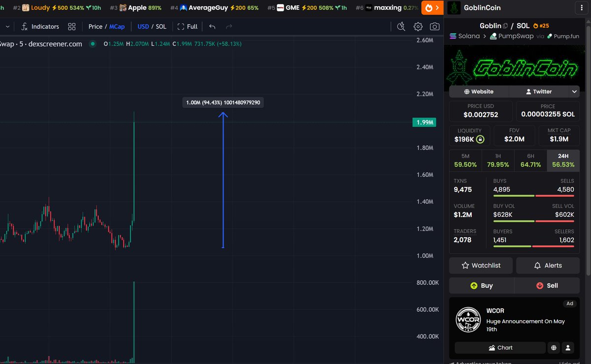This screenshot has height=364, width=591.
Task: Open the WCOR ad Chart button
Action: click(500, 348)
